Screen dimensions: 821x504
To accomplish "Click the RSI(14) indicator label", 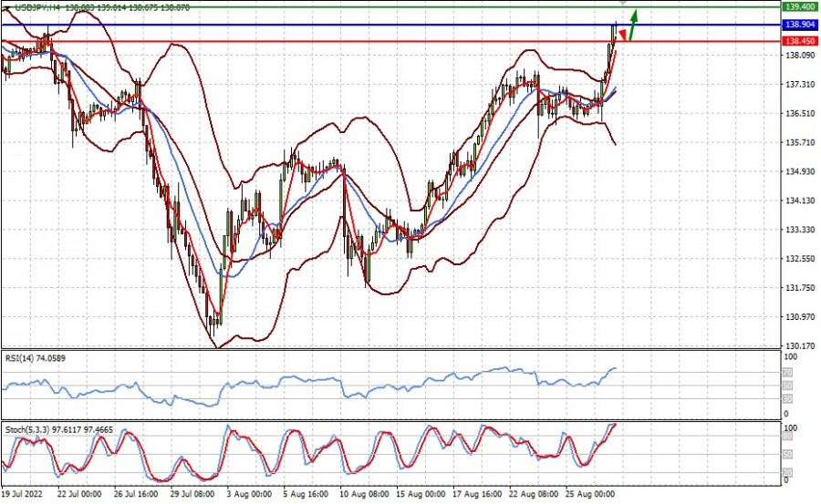I will pos(19,357).
